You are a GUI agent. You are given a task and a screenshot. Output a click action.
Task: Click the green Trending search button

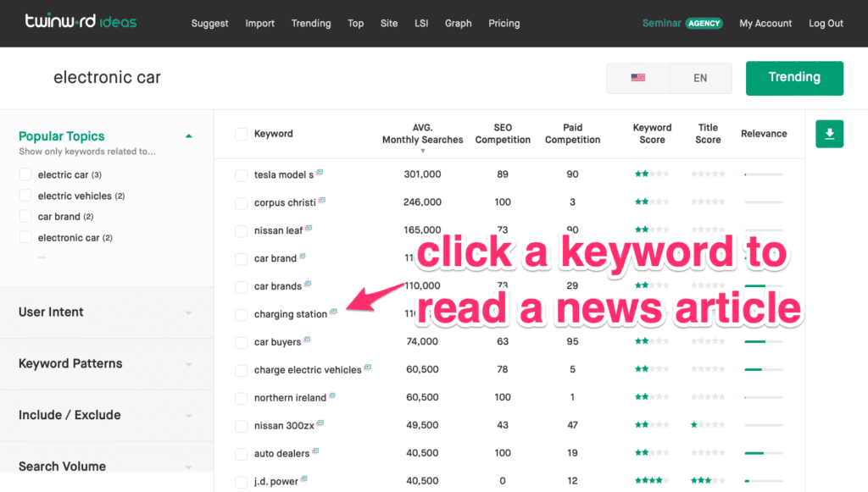pos(794,78)
